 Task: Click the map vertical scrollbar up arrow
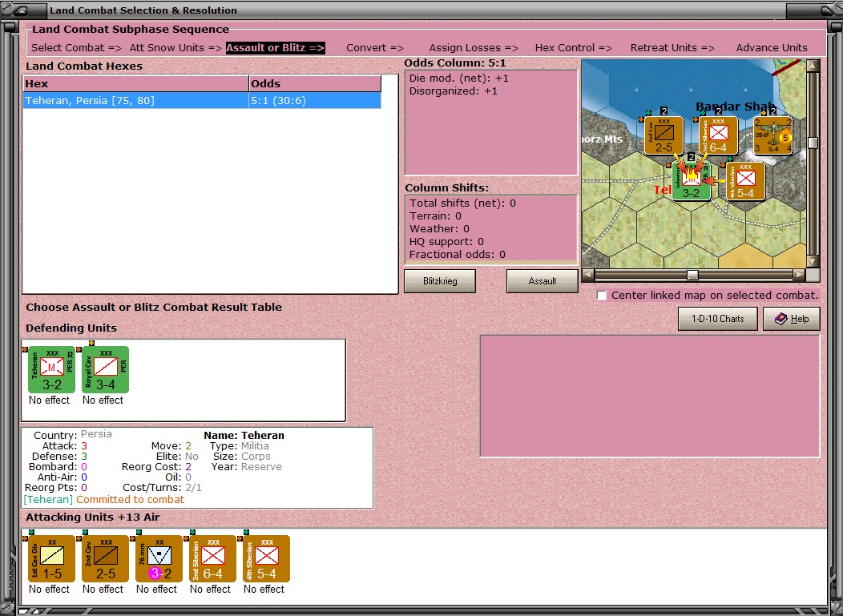click(813, 66)
